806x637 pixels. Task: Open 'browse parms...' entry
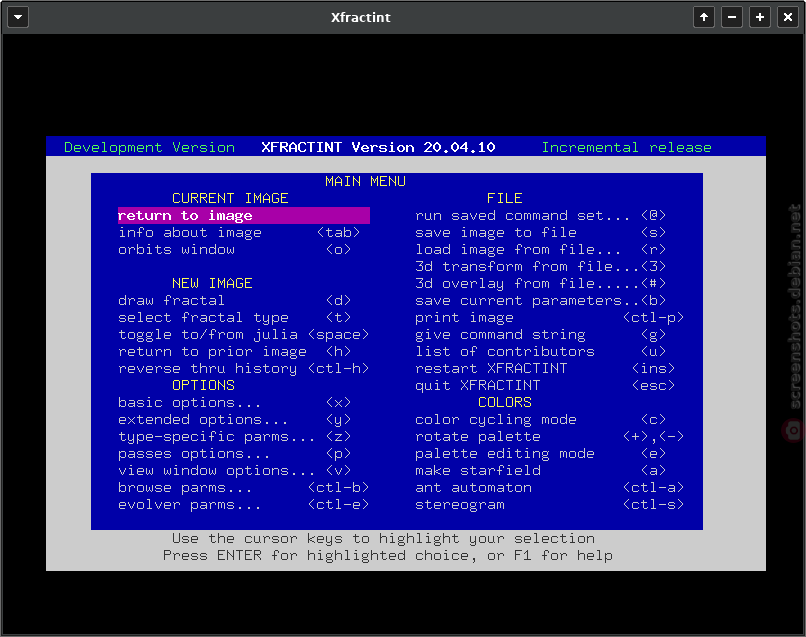coord(244,487)
